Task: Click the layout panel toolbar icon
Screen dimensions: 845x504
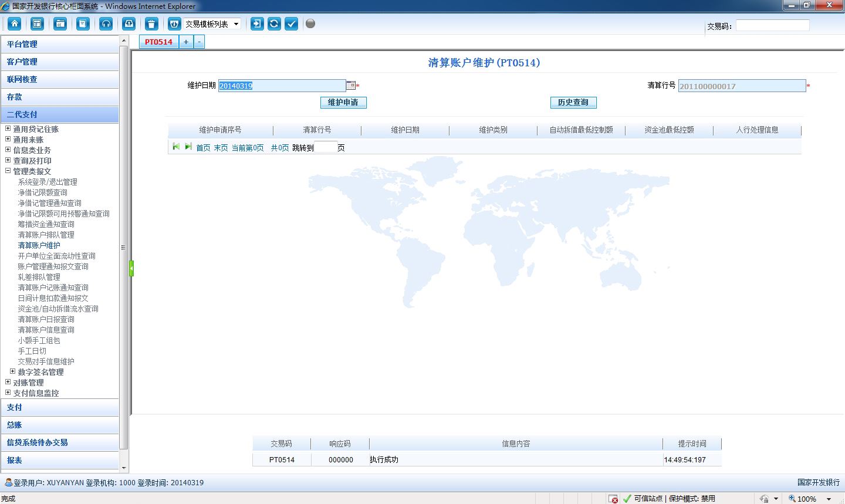Action: pyautogui.click(x=37, y=23)
